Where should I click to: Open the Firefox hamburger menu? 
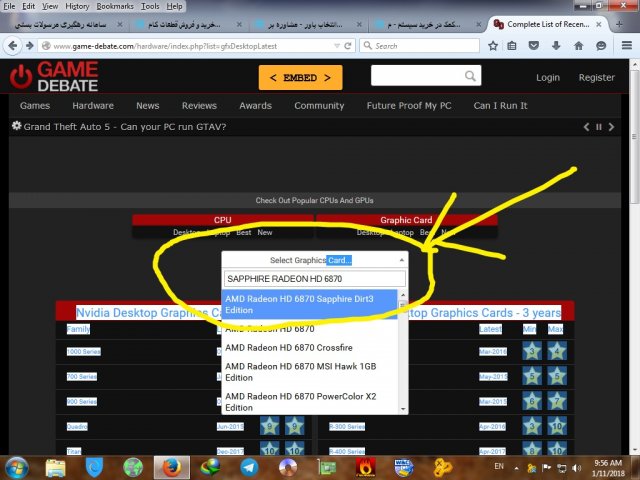(x=625, y=46)
